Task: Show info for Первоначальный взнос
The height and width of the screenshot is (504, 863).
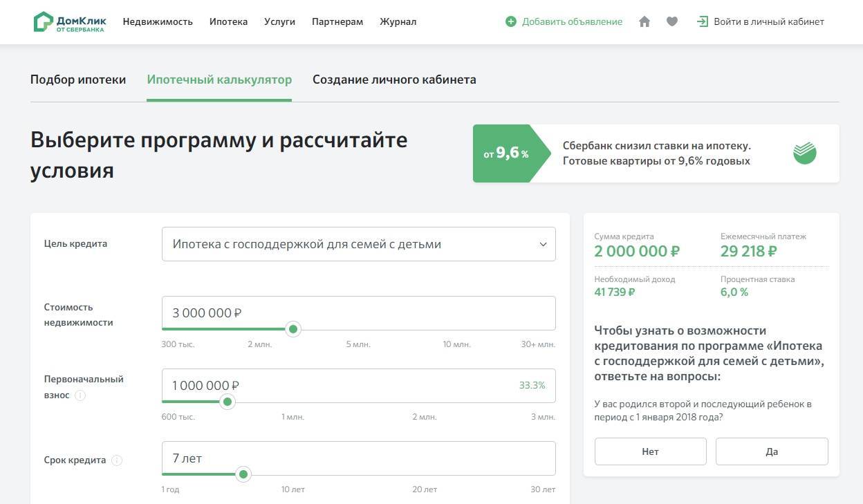Action: point(80,395)
